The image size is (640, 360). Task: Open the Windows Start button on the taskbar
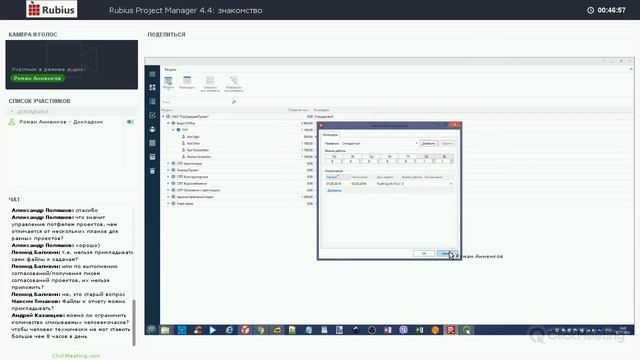point(151,330)
